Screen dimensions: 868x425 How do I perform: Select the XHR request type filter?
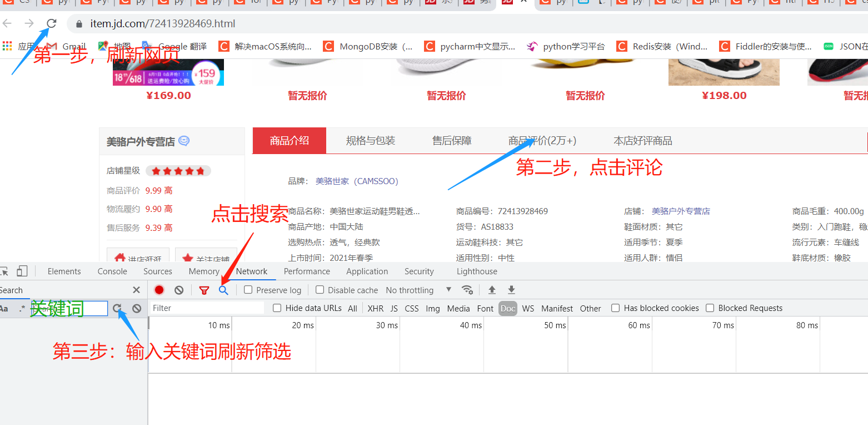375,308
